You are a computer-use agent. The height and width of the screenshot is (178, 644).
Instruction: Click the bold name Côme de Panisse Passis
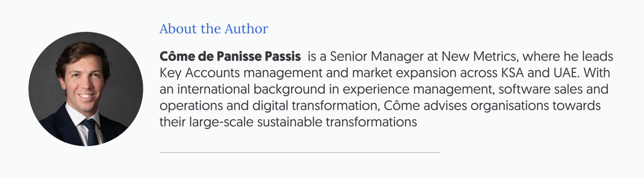(x=230, y=56)
